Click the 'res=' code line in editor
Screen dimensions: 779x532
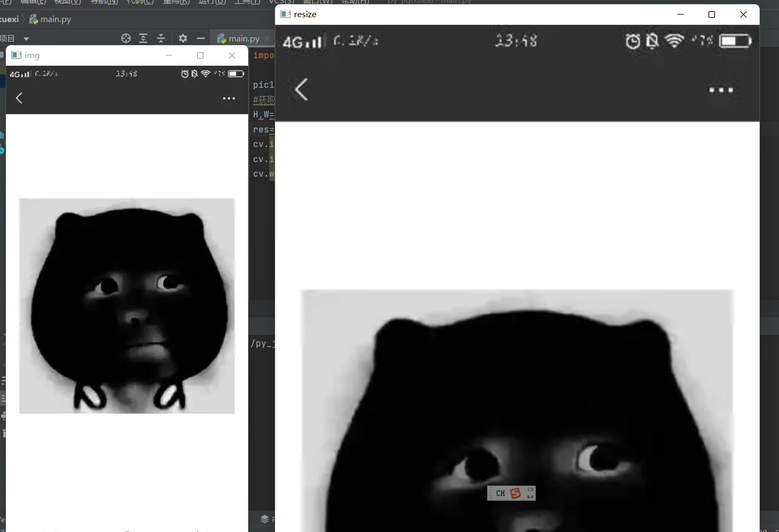(264, 130)
